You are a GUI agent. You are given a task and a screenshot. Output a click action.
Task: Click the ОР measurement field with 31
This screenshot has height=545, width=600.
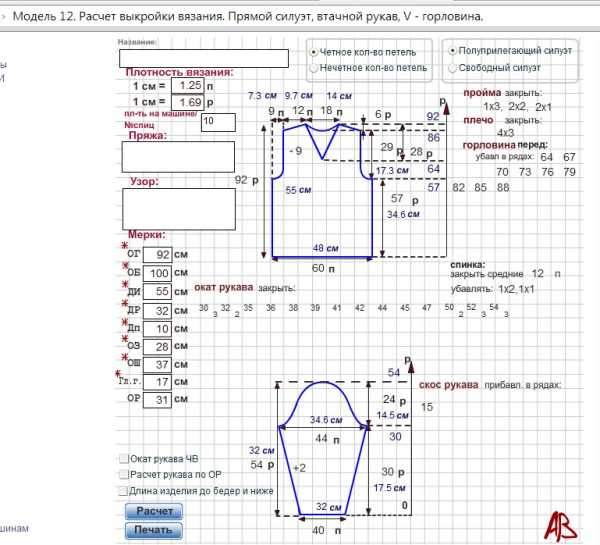158,399
